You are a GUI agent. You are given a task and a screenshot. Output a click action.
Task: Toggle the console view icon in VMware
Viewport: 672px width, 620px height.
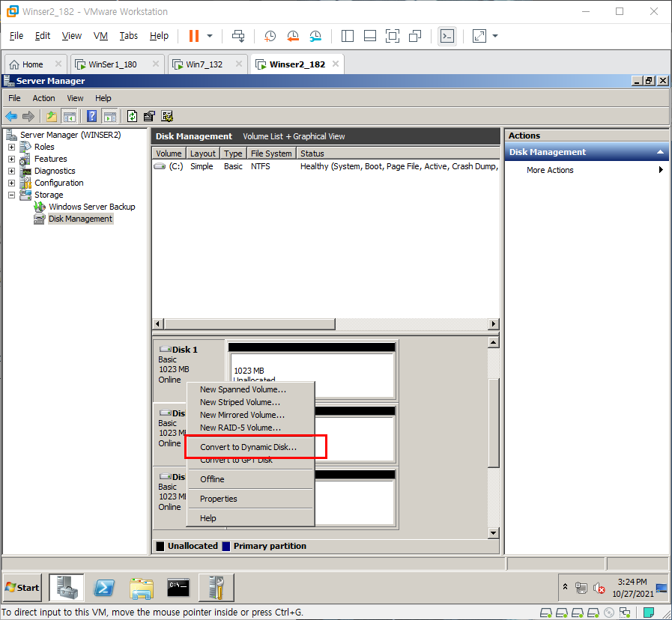tap(447, 36)
